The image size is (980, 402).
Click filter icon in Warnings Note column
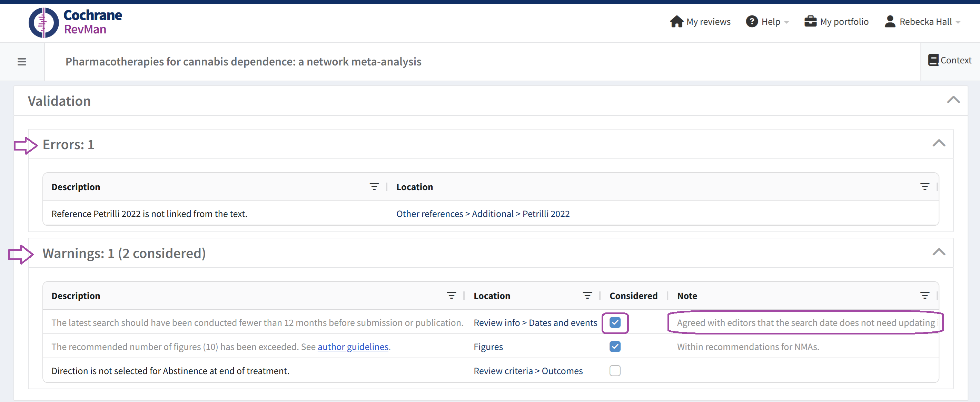click(924, 295)
